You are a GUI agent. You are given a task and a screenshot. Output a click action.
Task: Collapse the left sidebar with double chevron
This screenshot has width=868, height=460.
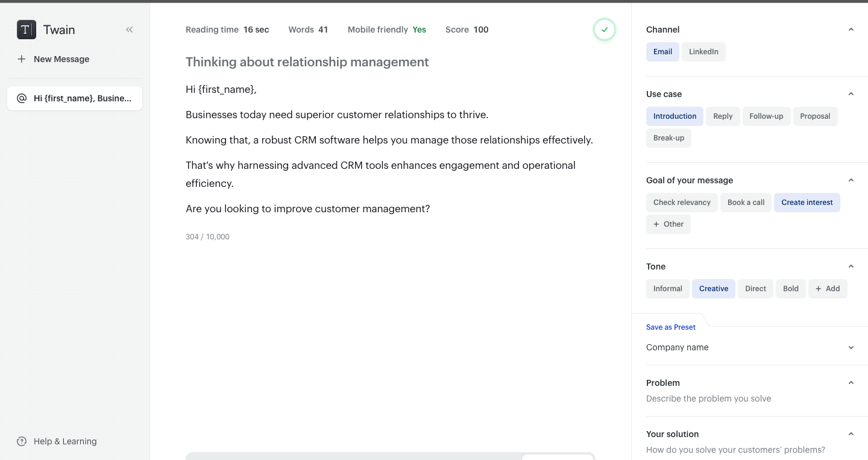pos(129,30)
